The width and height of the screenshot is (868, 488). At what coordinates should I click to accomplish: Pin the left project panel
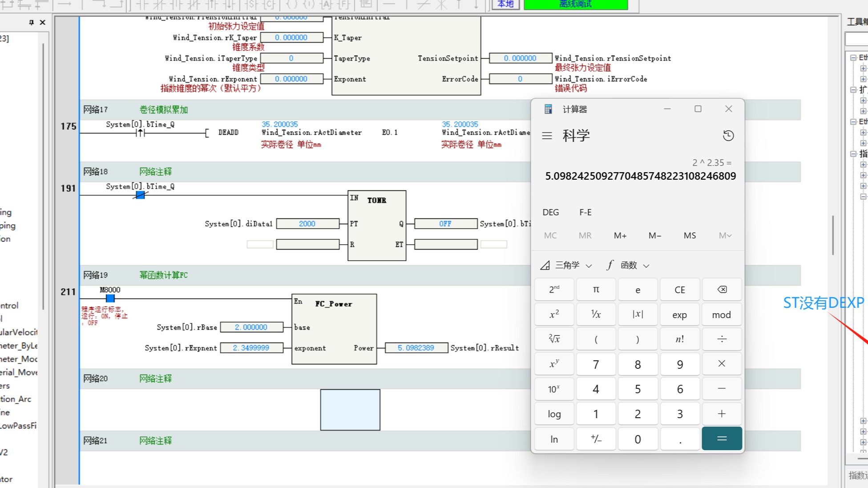tap(31, 22)
